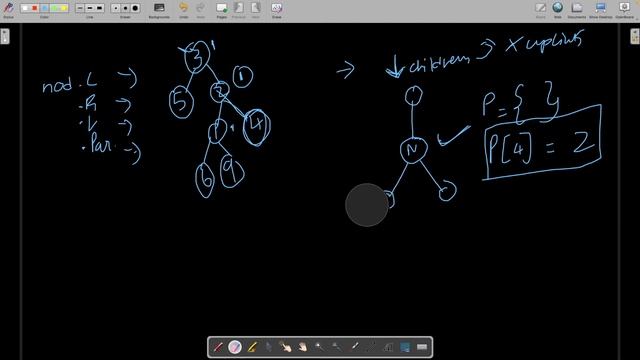Choose the medium eraser size
This screenshot has height=360, width=640.
click(125, 8)
